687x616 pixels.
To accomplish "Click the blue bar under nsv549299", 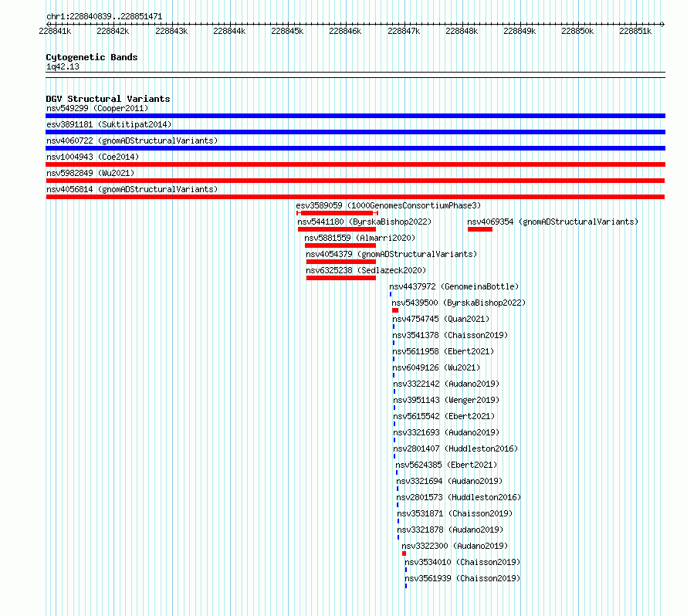I will click(355, 116).
